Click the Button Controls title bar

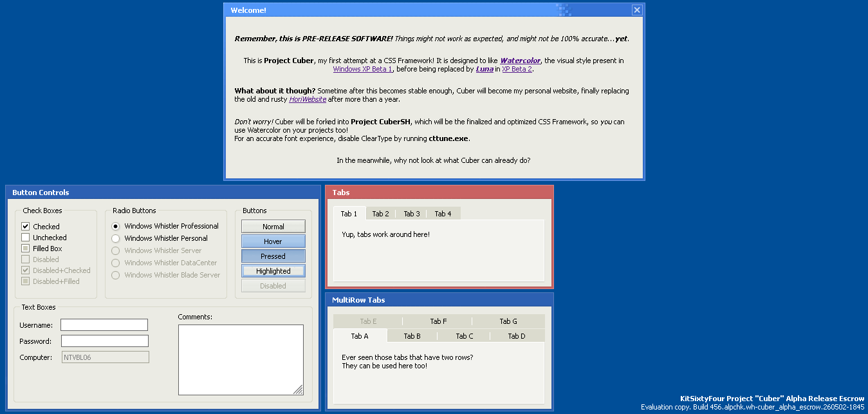click(x=163, y=193)
